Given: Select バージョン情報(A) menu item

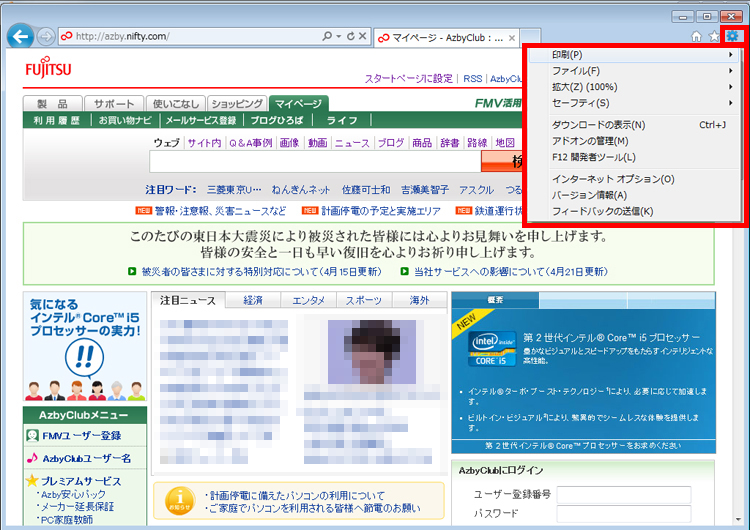Looking at the screenshot, I should click(x=635, y=195).
